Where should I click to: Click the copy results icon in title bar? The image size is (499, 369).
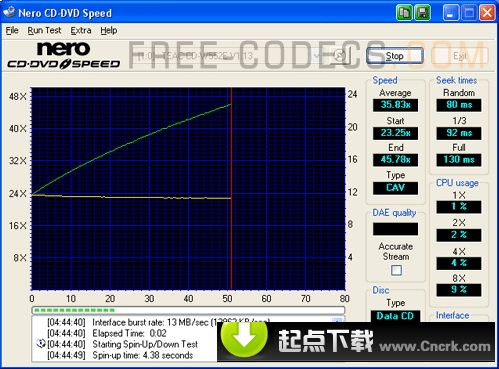(404, 13)
